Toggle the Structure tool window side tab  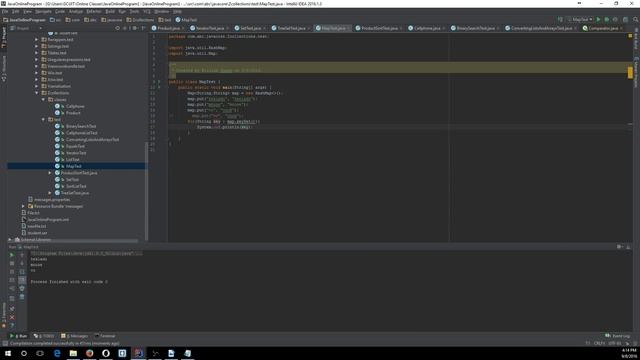pyautogui.click(x=4, y=69)
